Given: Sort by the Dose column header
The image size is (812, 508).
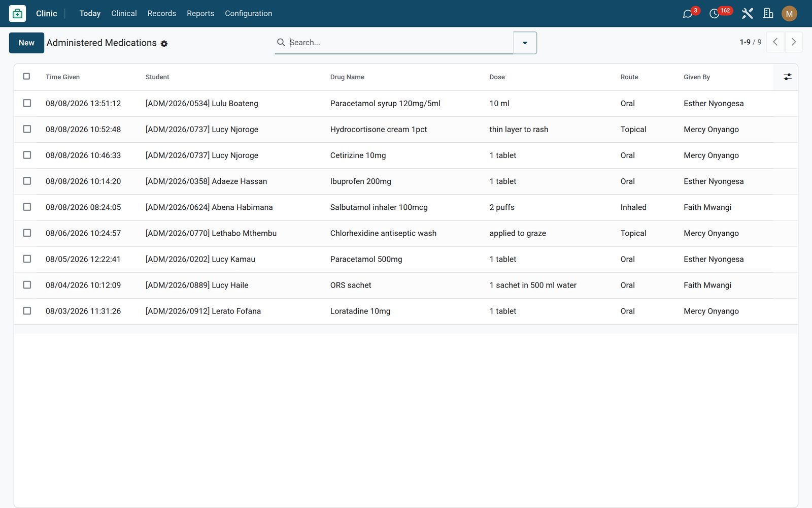Looking at the screenshot, I should click(497, 77).
